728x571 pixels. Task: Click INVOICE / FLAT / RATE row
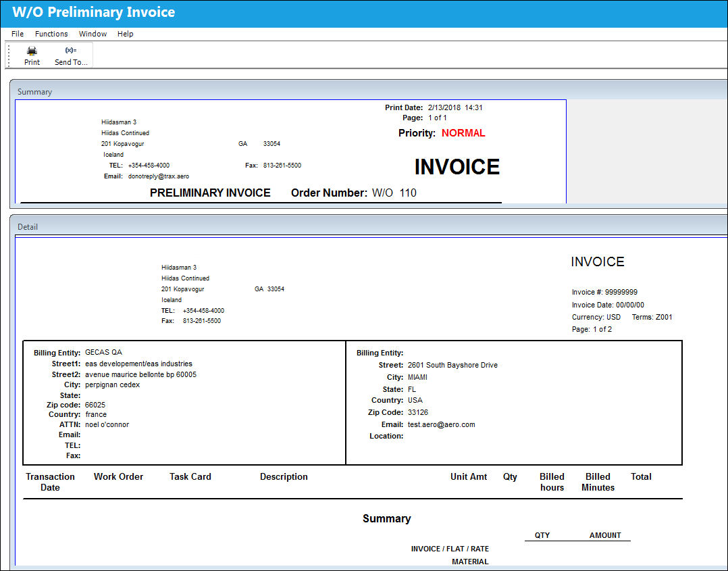450,549
